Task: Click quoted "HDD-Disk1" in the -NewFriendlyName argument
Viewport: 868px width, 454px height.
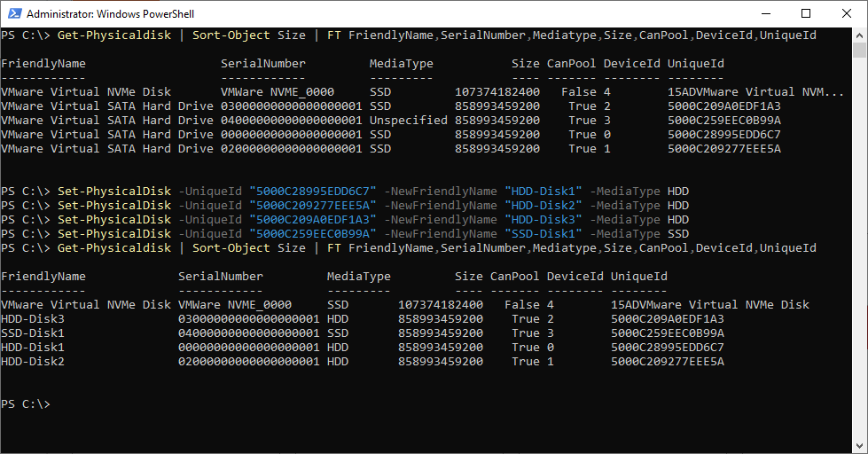Action: tap(543, 191)
